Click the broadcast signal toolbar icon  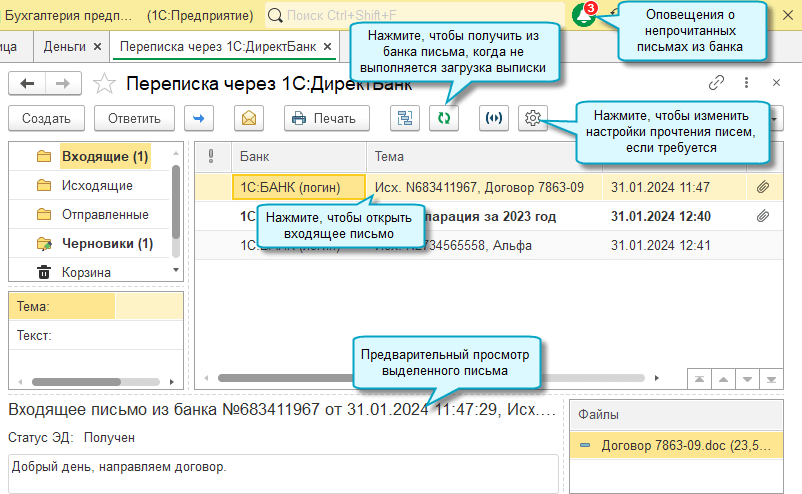pos(494,118)
